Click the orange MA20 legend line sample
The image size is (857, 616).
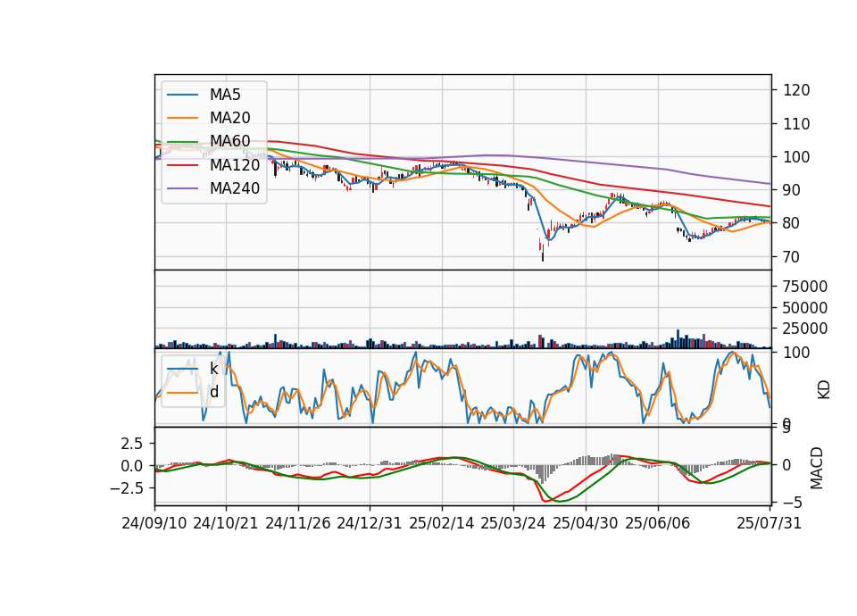coord(183,118)
